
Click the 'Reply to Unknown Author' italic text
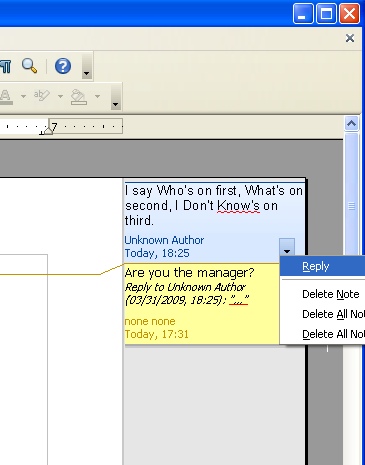(x=185, y=287)
